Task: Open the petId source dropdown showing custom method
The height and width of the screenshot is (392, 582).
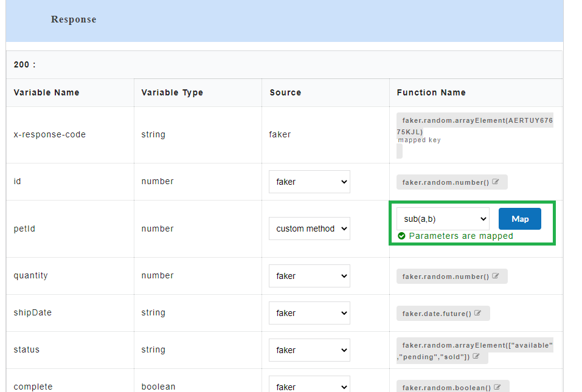Action: [310, 229]
